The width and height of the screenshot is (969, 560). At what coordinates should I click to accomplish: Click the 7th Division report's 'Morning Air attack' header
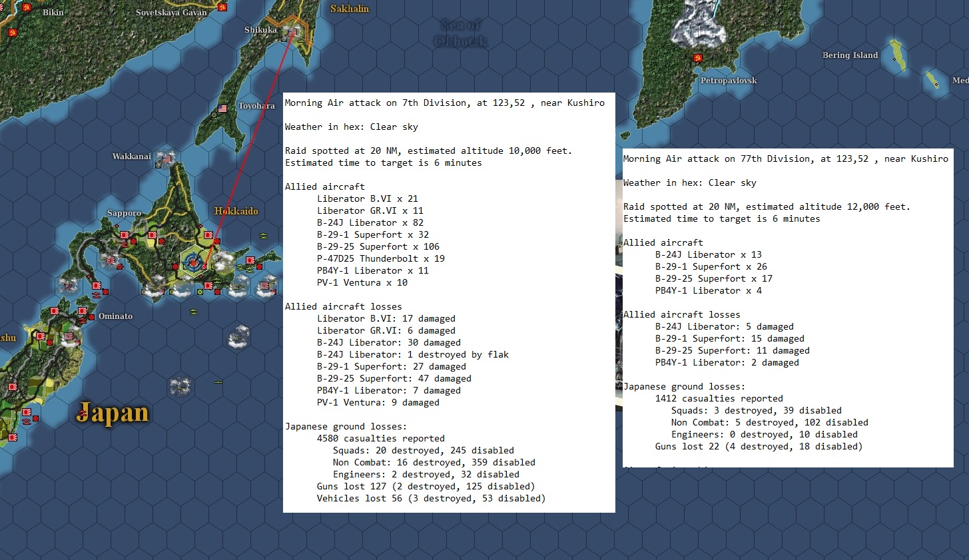point(445,103)
